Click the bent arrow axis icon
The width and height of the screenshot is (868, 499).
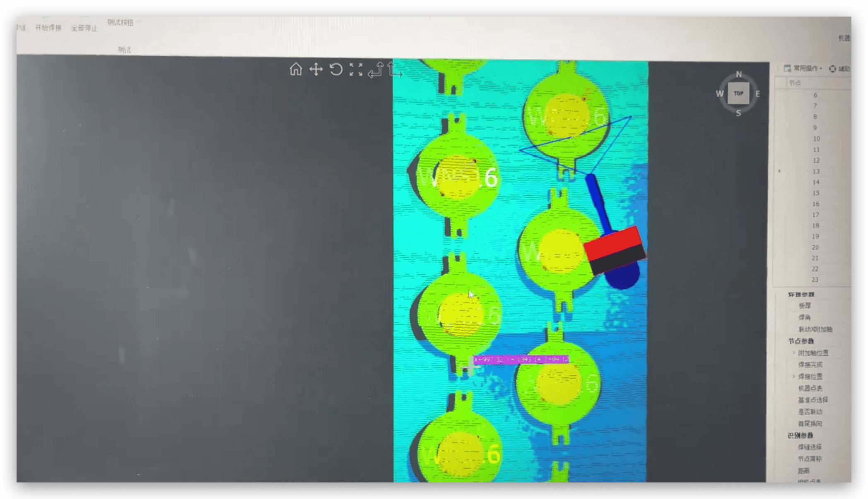point(376,70)
